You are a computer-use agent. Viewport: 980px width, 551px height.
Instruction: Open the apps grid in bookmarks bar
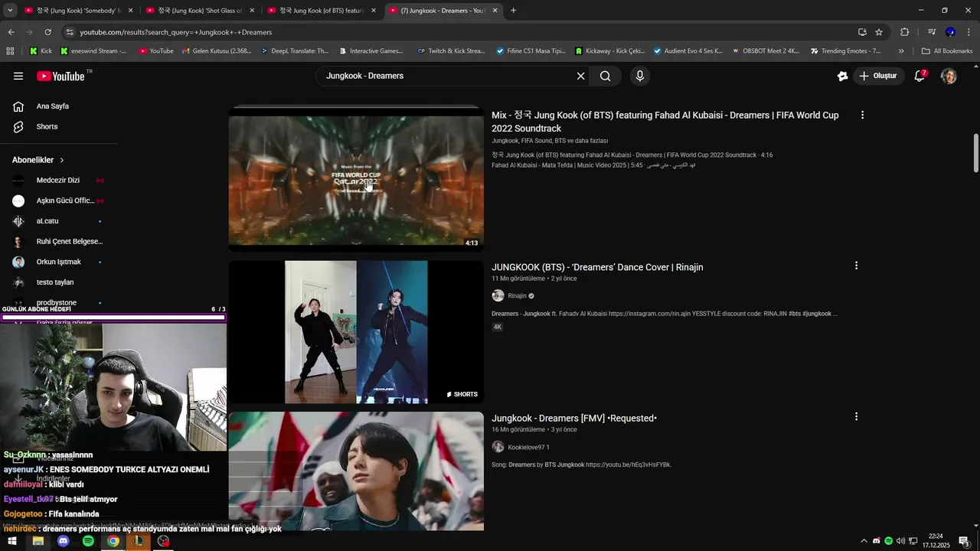coord(10,51)
